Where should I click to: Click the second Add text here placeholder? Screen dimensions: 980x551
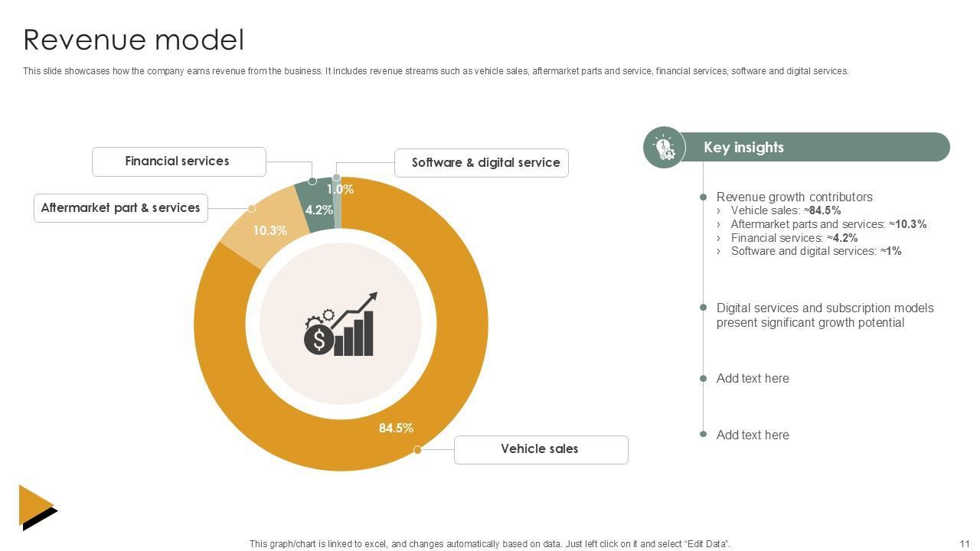coord(753,435)
